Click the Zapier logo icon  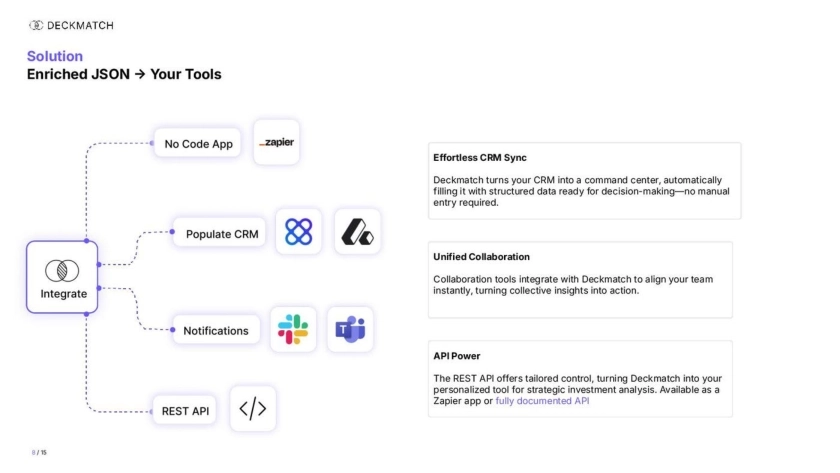[277, 143]
